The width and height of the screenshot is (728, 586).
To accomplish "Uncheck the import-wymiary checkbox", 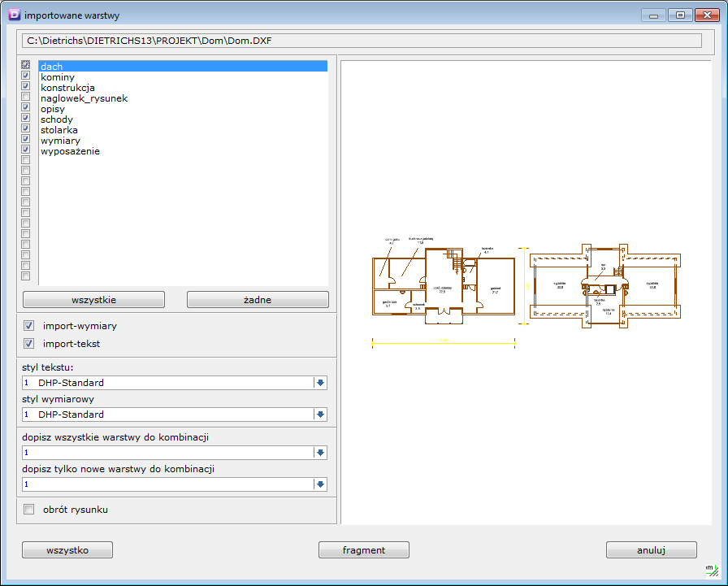I will pyautogui.click(x=28, y=325).
